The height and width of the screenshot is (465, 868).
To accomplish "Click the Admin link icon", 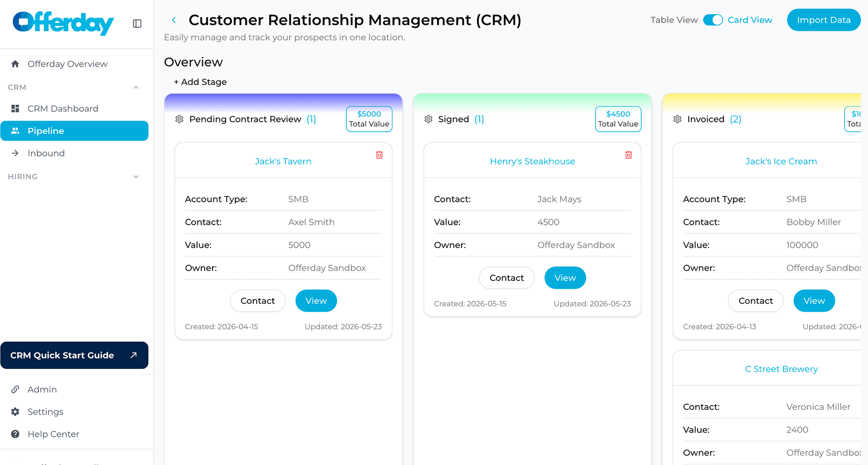I will pos(15,390).
